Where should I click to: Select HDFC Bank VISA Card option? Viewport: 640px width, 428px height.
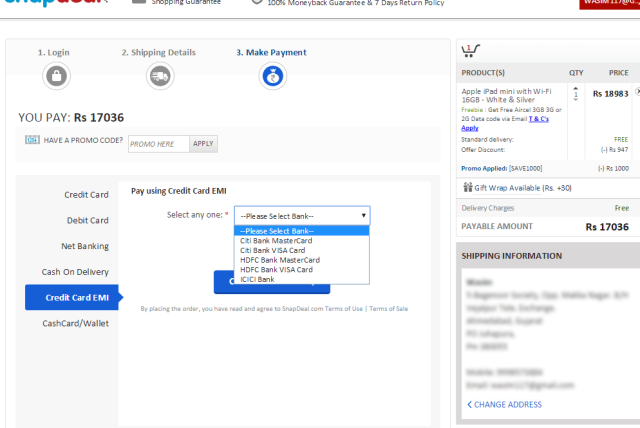(302, 269)
